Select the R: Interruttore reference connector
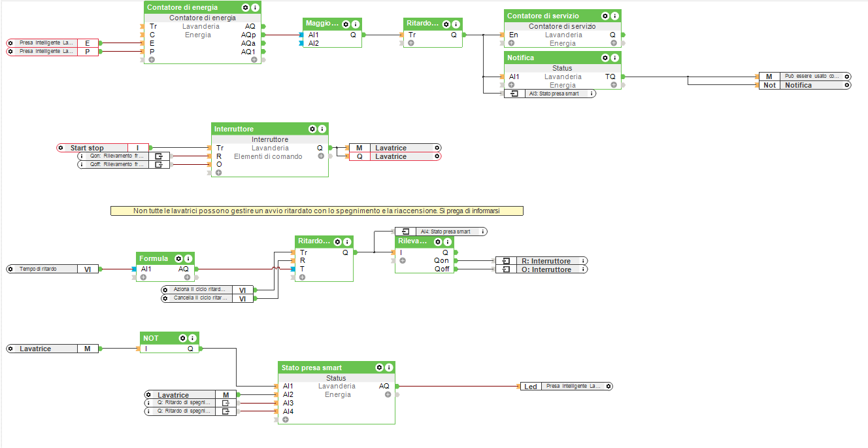 541,261
